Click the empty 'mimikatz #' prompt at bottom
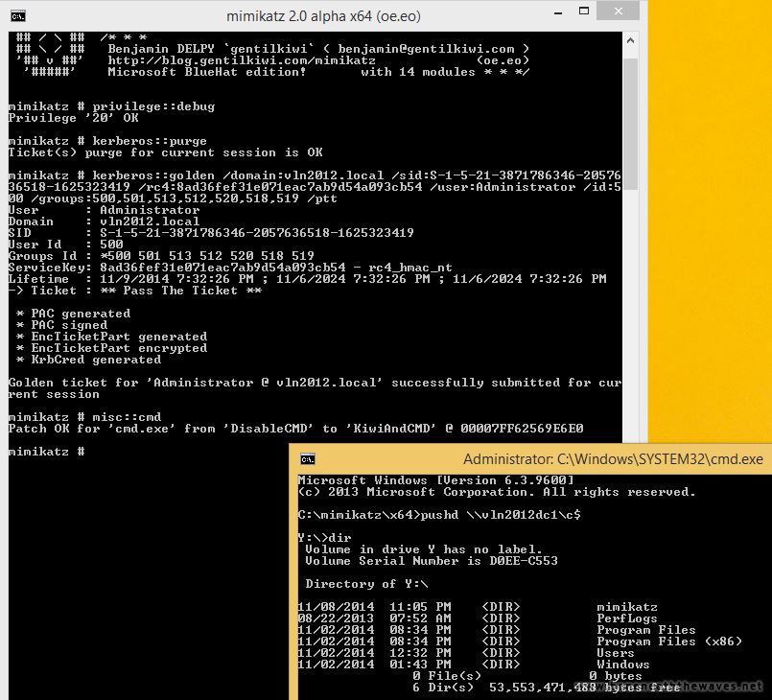Viewport: 772px width, 700px height. (x=46, y=452)
